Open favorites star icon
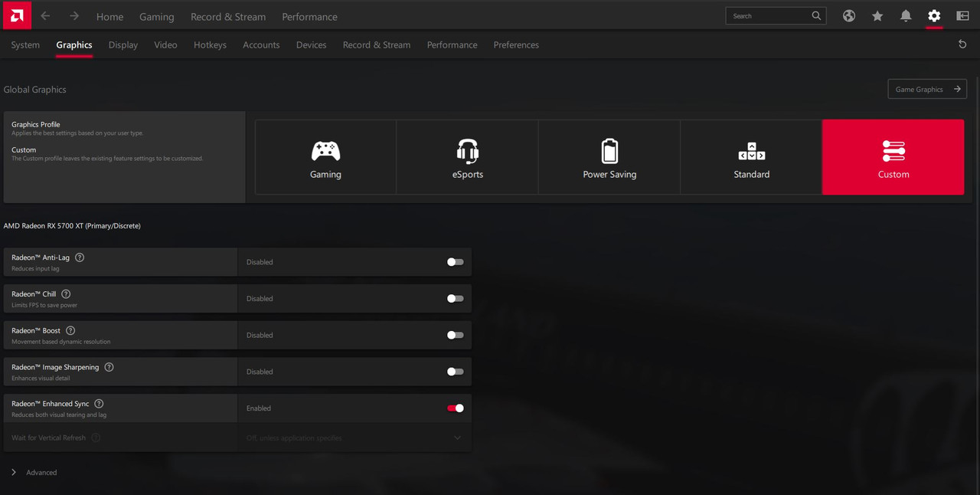The width and height of the screenshot is (980, 495). tap(877, 15)
